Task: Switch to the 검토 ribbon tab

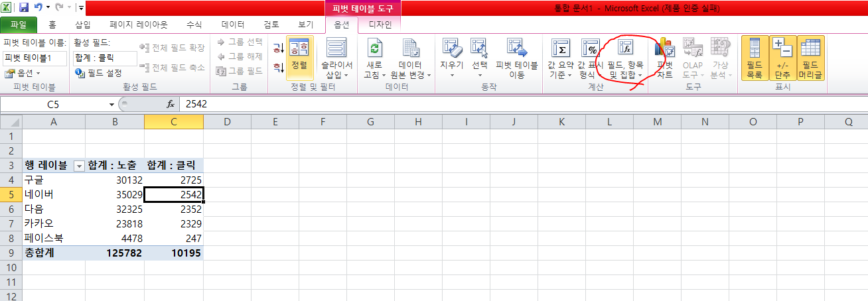Action: tap(271, 25)
